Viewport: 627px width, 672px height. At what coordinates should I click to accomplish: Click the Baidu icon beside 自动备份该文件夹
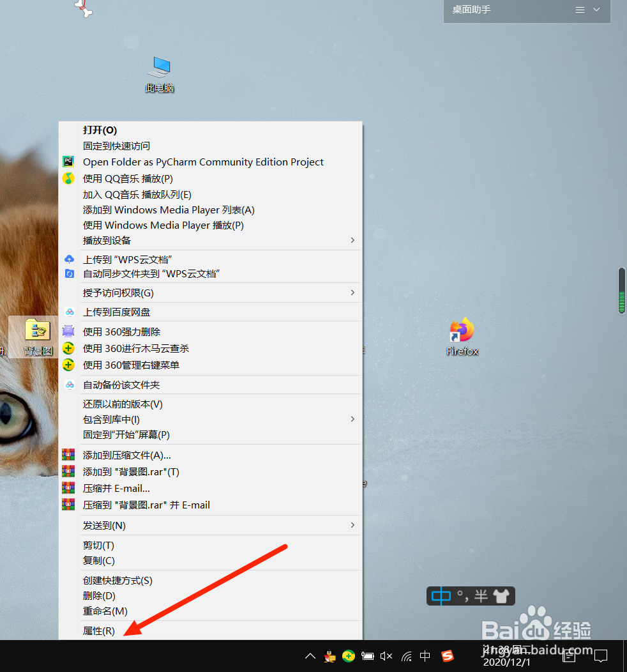coord(70,385)
